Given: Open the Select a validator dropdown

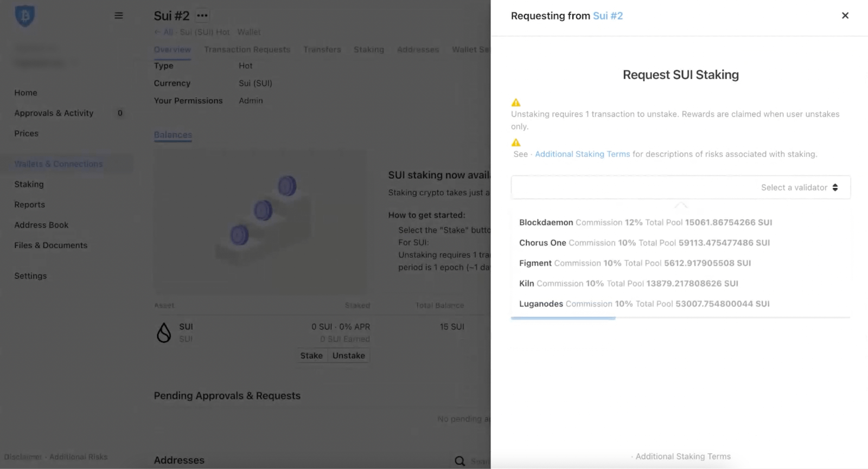Looking at the screenshot, I should point(680,188).
